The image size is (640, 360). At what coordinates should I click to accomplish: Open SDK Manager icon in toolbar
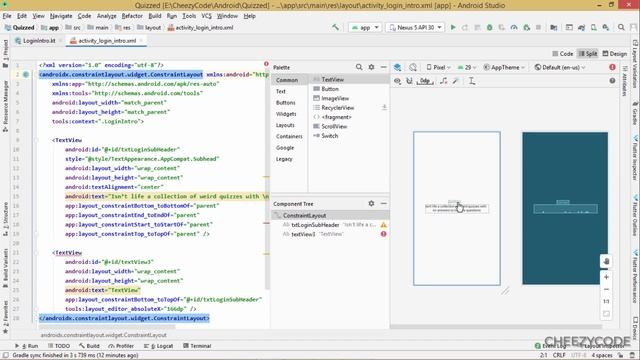click(606, 27)
